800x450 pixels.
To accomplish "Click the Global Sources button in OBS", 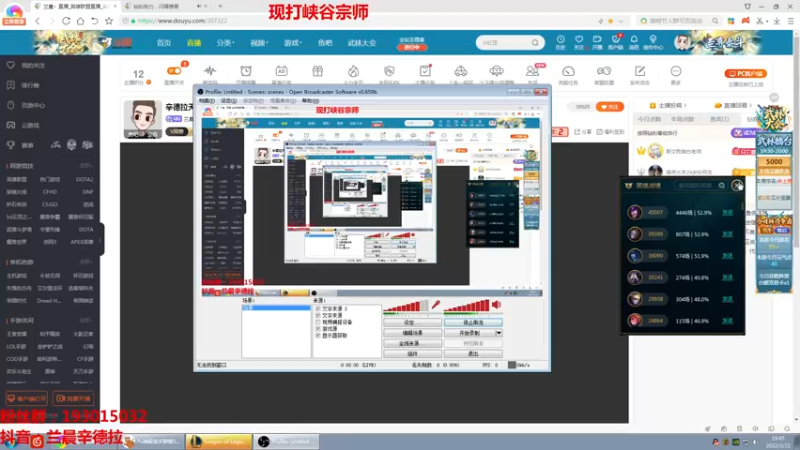I will click(412, 343).
